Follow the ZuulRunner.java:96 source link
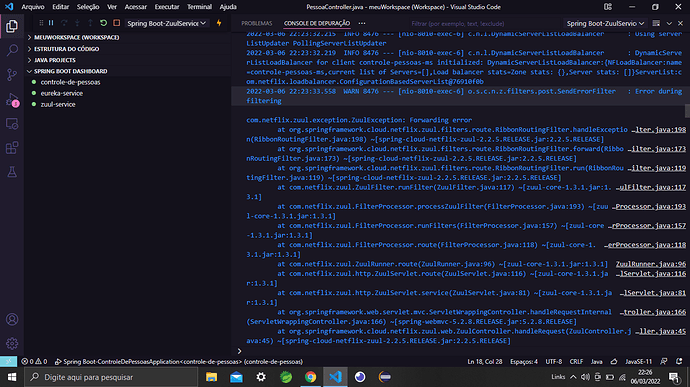690x387 pixels. (650, 264)
